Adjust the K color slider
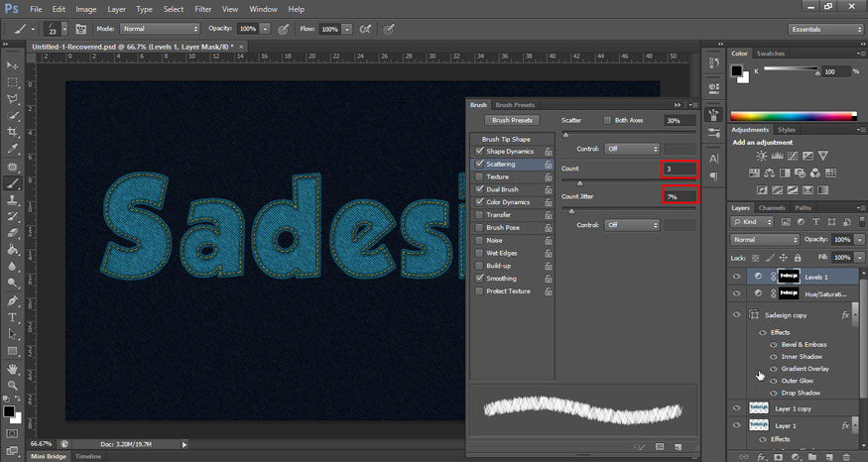Screen dimensions: 868x462 (x=817, y=72)
